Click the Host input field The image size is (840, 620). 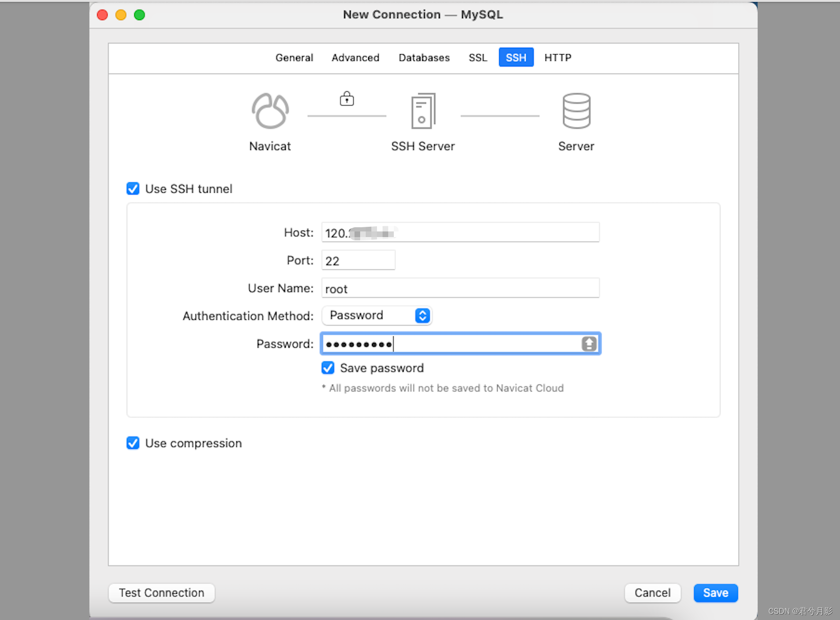tap(460, 232)
